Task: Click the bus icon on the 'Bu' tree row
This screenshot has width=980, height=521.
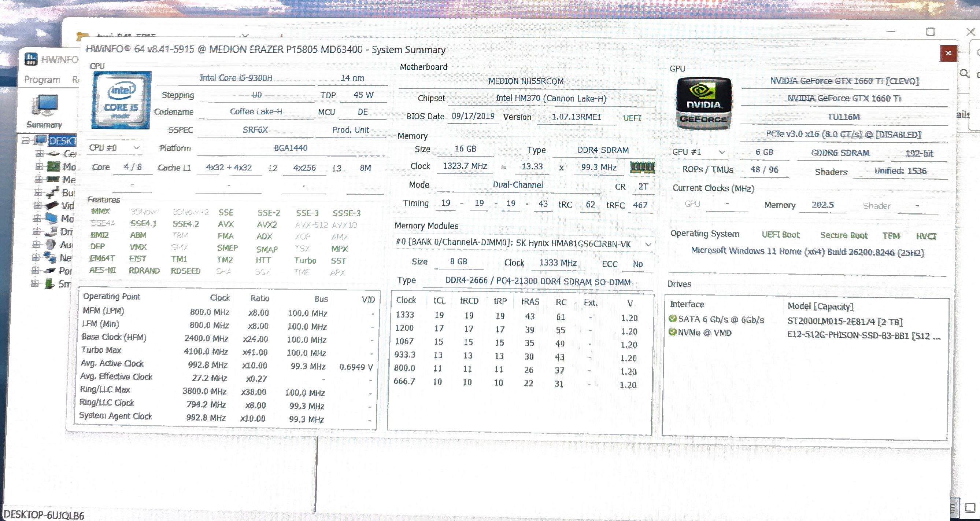Action: pyautogui.click(x=52, y=192)
